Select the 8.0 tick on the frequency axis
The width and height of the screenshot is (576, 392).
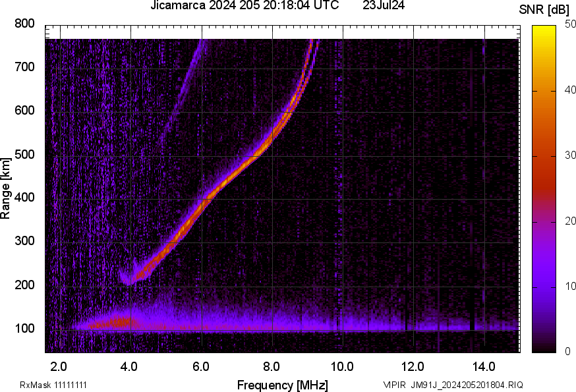(272, 365)
